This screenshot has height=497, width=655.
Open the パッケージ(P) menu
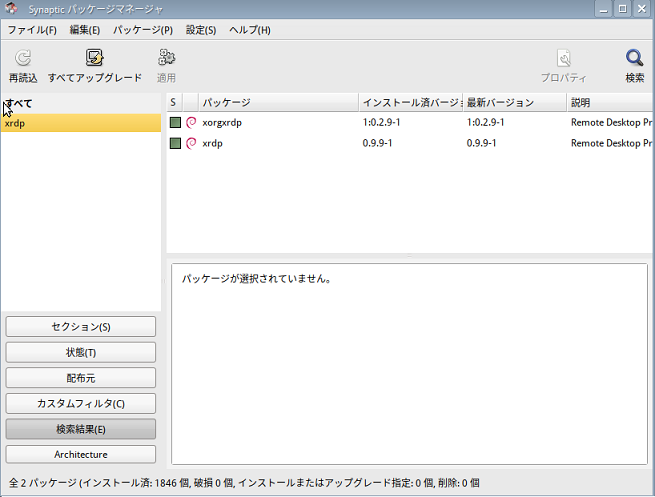tap(143, 30)
